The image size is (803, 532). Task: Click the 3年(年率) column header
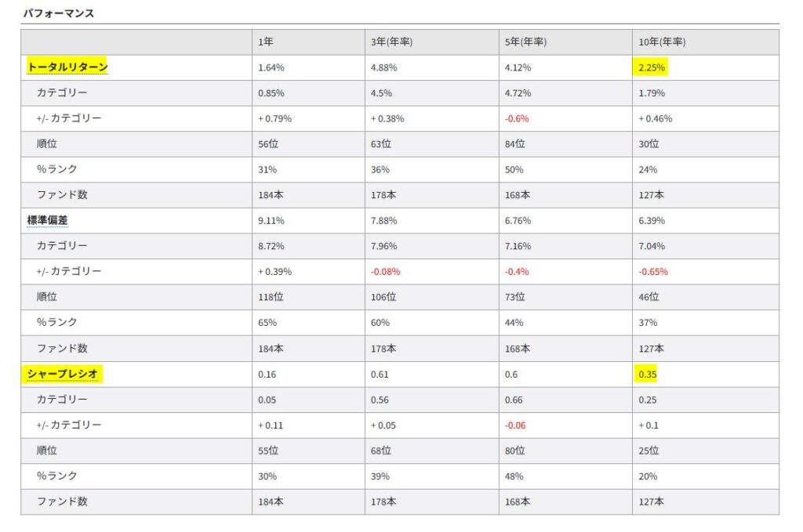coord(391,42)
